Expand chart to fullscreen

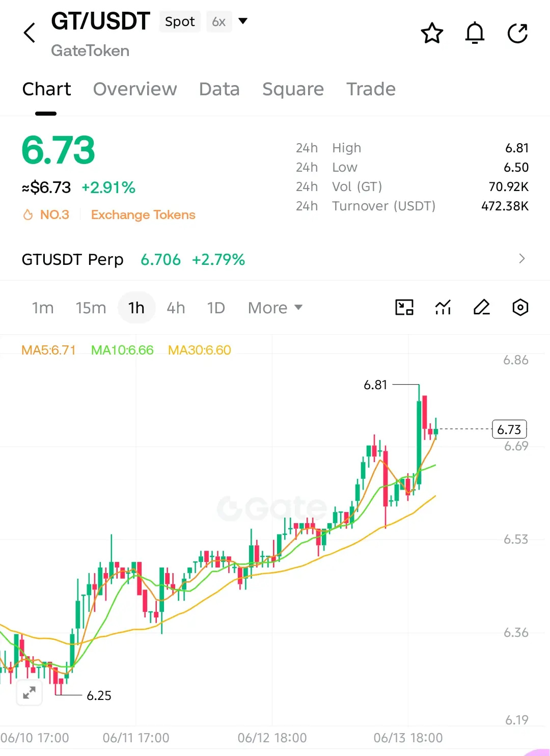(29, 692)
